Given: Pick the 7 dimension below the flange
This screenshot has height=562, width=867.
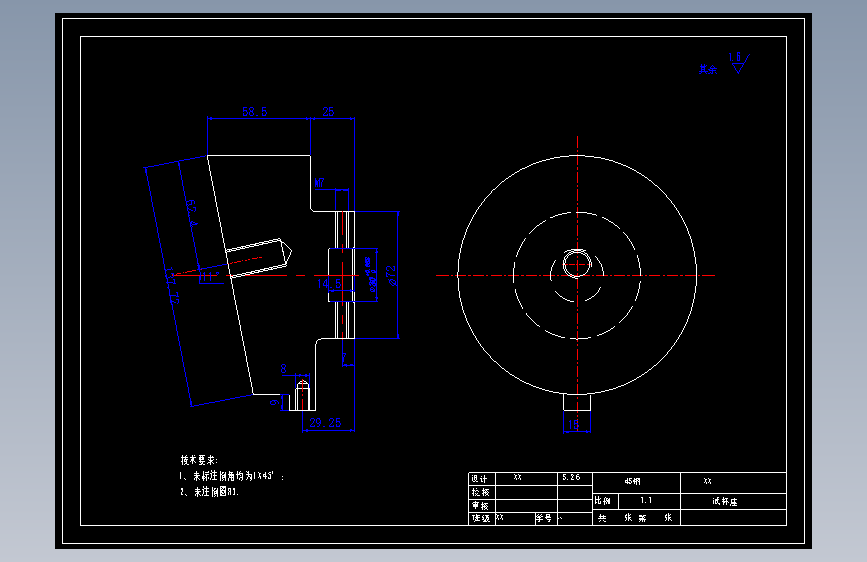Looking at the screenshot, I should [344, 358].
